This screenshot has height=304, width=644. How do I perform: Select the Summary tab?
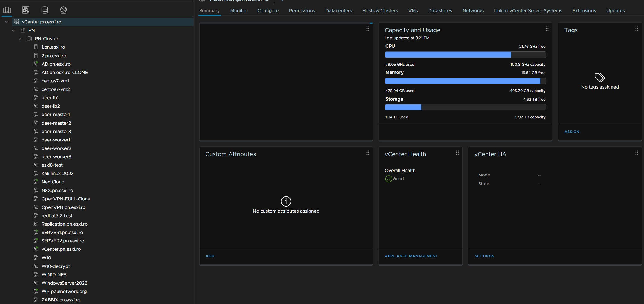pos(209,10)
